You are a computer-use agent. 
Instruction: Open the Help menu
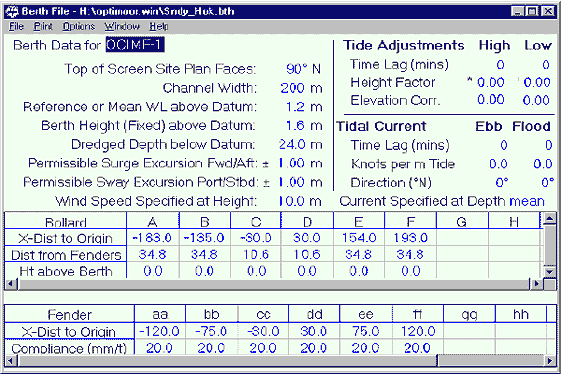pyautogui.click(x=158, y=26)
